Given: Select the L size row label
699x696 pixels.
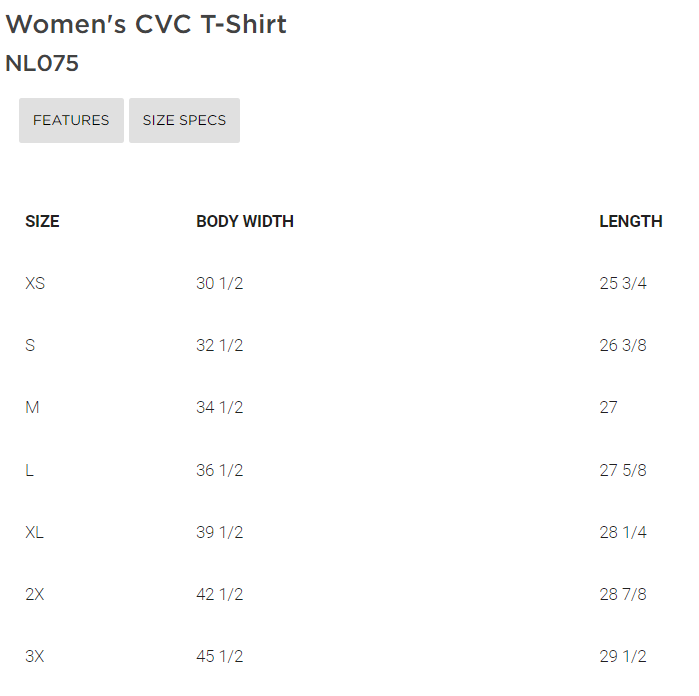Looking at the screenshot, I should click(x=30, y=470).
